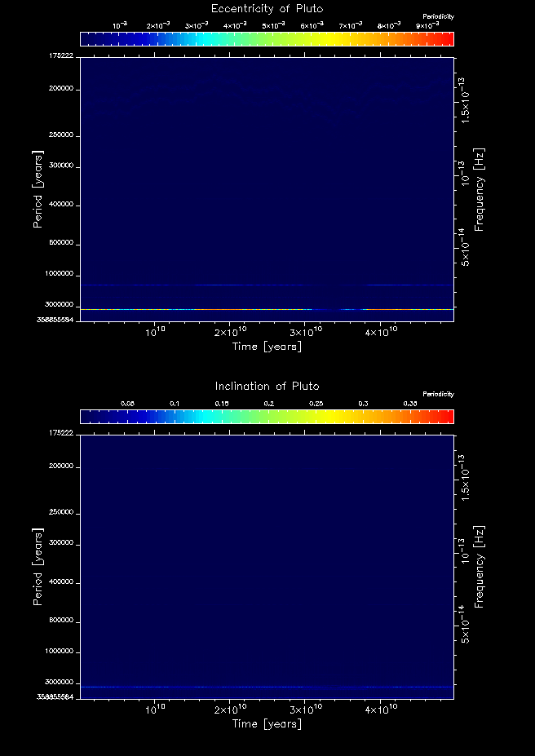The image size is (535, 756).
Task: Click the green section of inclination colorbar
Action: 261,417
